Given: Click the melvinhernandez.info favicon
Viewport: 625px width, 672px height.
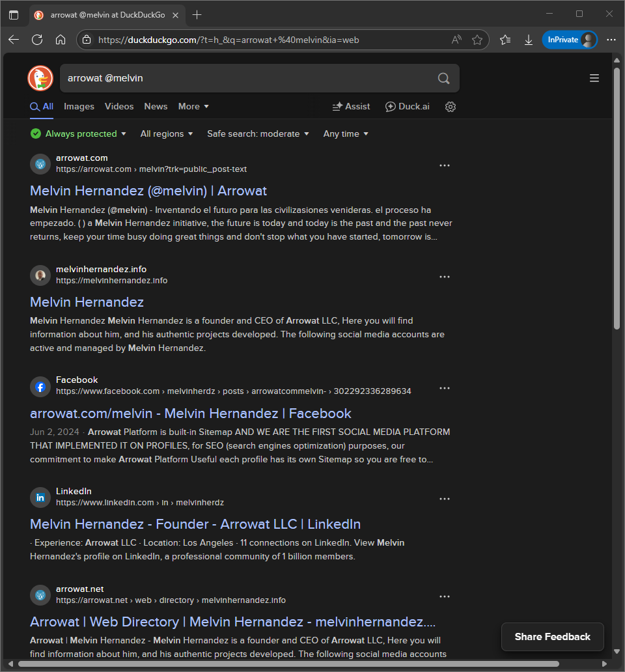Looking at the screenshot, I should (x=40, y=275).
